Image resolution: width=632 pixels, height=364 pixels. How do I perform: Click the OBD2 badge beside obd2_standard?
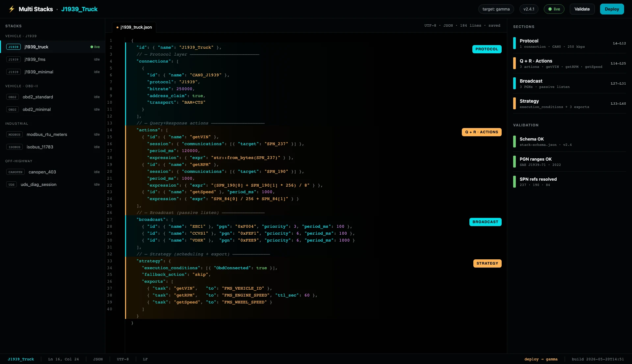tap(13, 97)
